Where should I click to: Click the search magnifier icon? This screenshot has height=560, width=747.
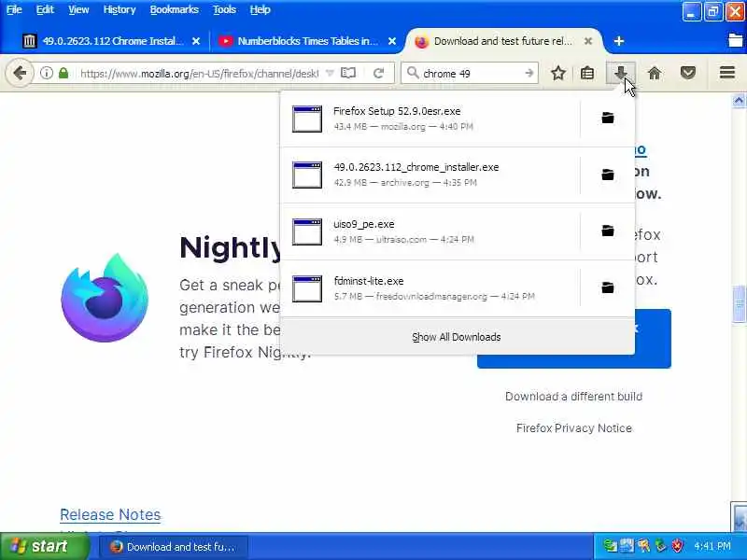click(413, 73)
